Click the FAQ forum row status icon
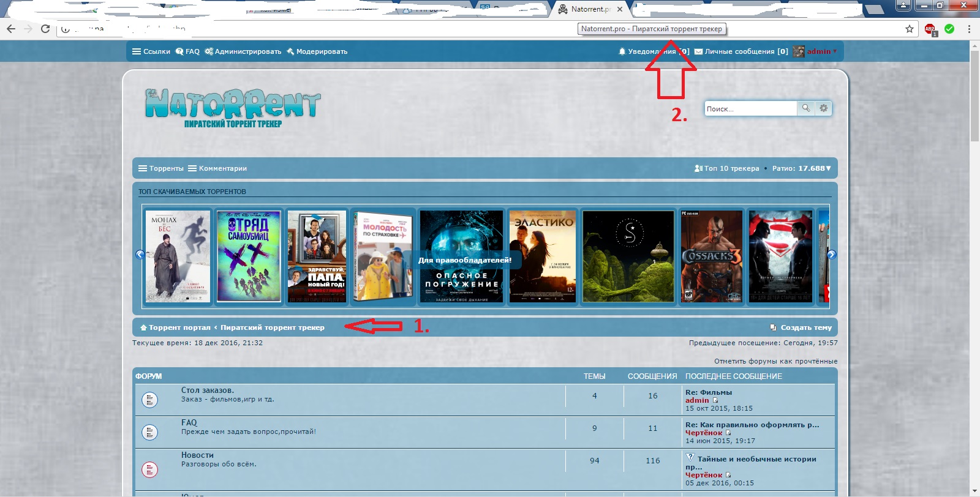Image resolution: width=980 pixels, height=497 pixels. (149, 432)
